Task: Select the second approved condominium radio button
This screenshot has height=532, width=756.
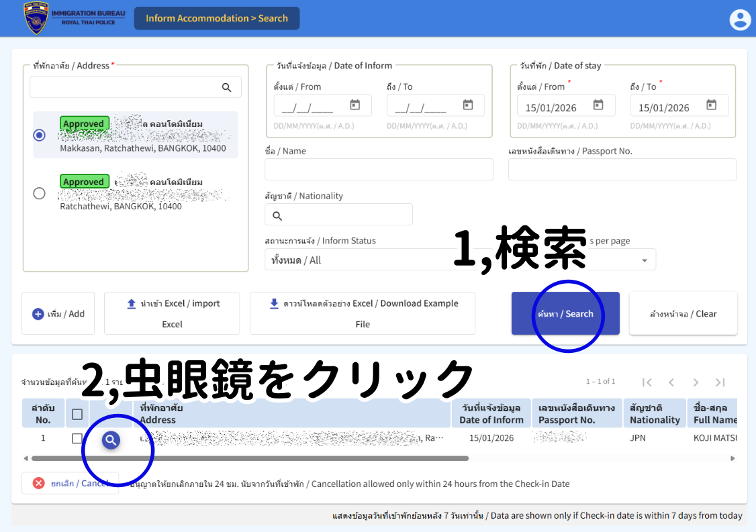Action: pyautogui.click(x=40, y=193)
